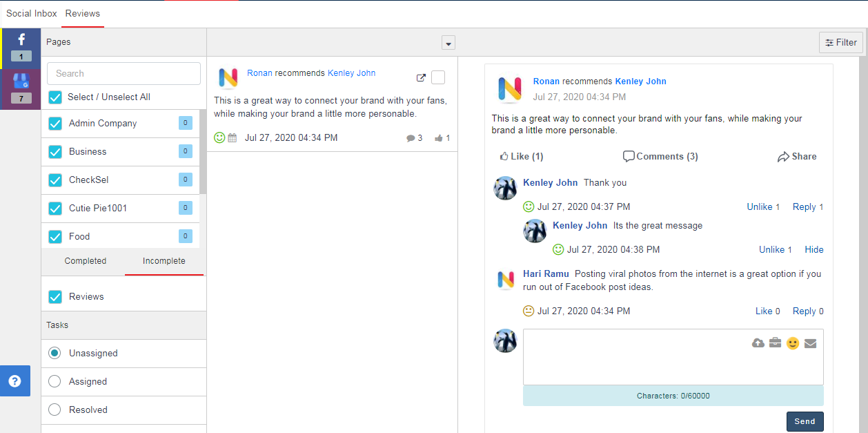Click the cloud upload icon in reply box
This screenshot has width=868, height=433.
758,343
